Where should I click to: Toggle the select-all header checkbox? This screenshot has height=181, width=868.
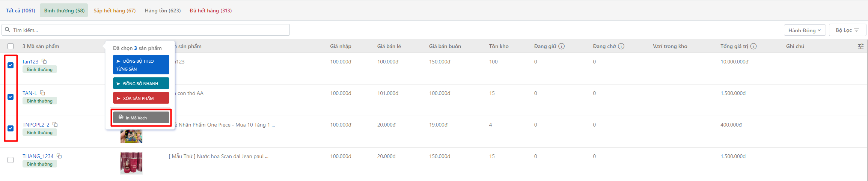tap(11, 46)
